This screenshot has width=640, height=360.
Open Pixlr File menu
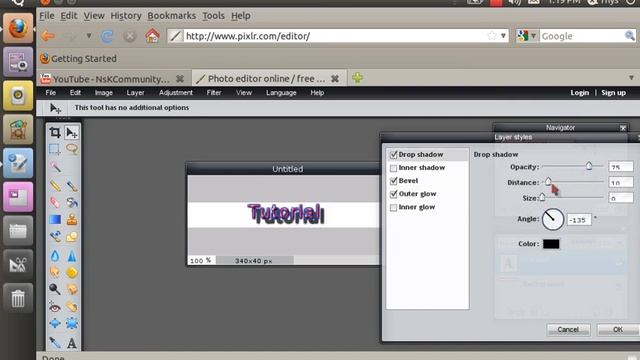pos(51,93)
